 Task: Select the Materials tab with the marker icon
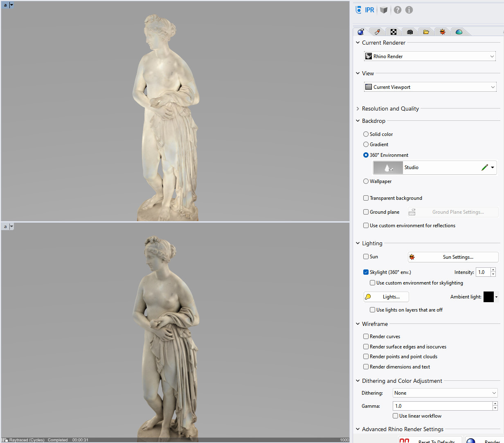pos(377,32)
